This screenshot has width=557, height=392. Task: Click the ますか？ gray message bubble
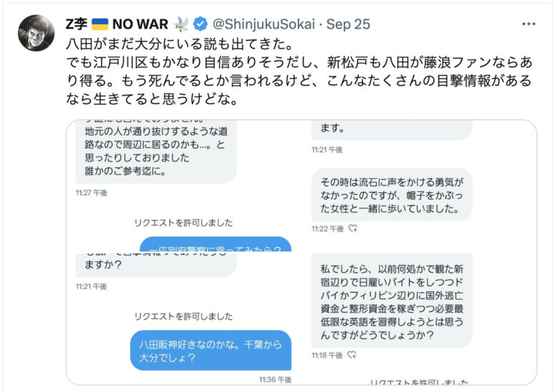click(156, 265)
